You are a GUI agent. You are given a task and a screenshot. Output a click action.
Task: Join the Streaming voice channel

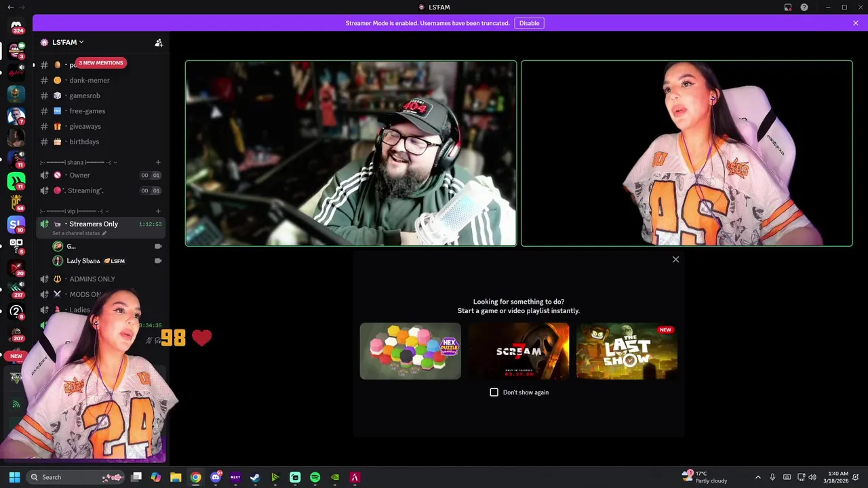click(x=102, y=190)
